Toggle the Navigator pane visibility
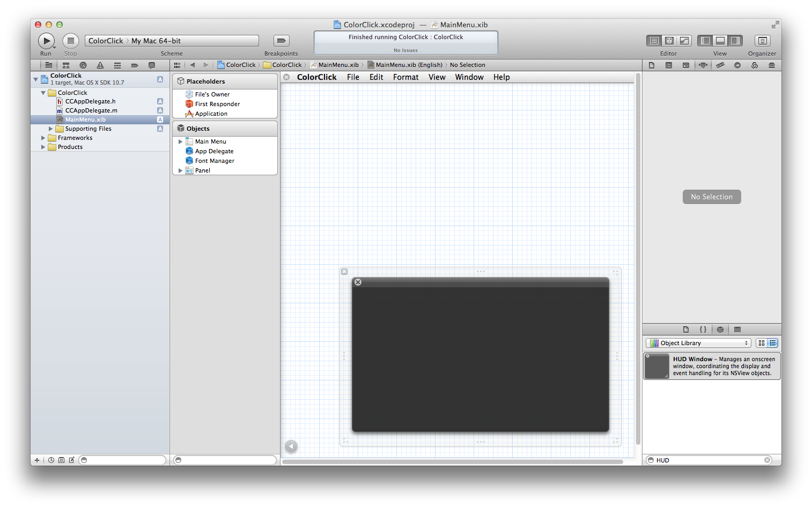The height and width of the screenshot is (508, 812). point(705,41)
